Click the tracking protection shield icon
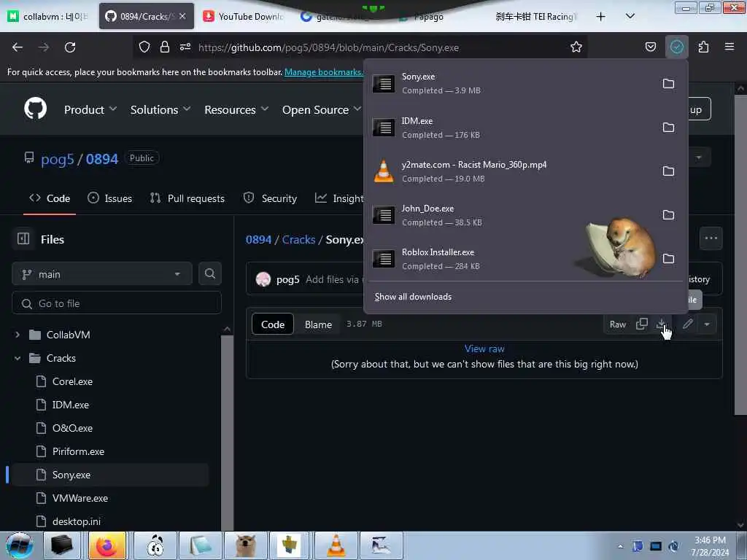The height and width of the screenshot is (560, 747). pos(144,47)
